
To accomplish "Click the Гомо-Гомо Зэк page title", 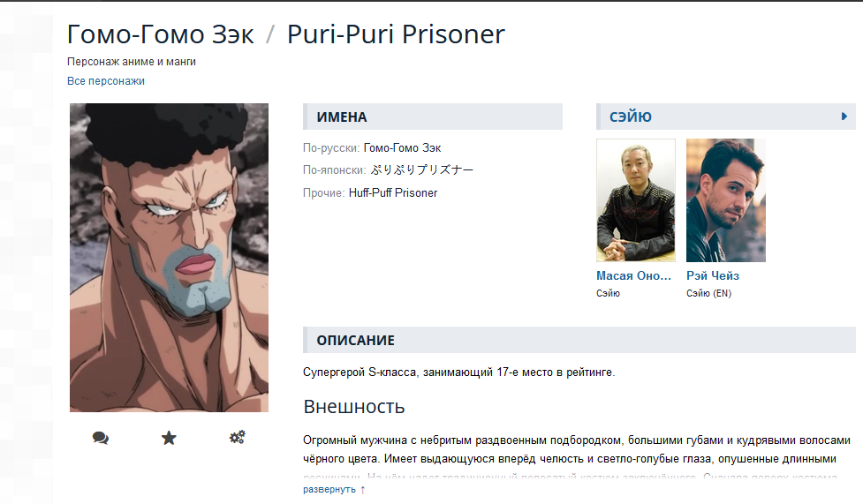I will tap(160, 34).
